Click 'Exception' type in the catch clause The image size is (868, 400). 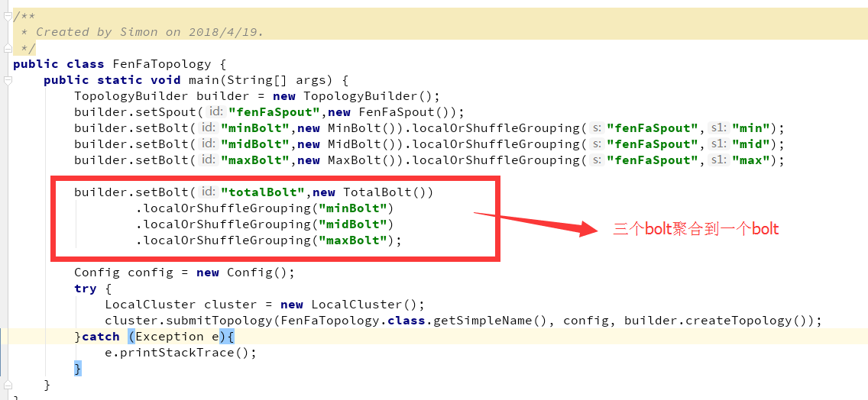(x=169, y=337)
